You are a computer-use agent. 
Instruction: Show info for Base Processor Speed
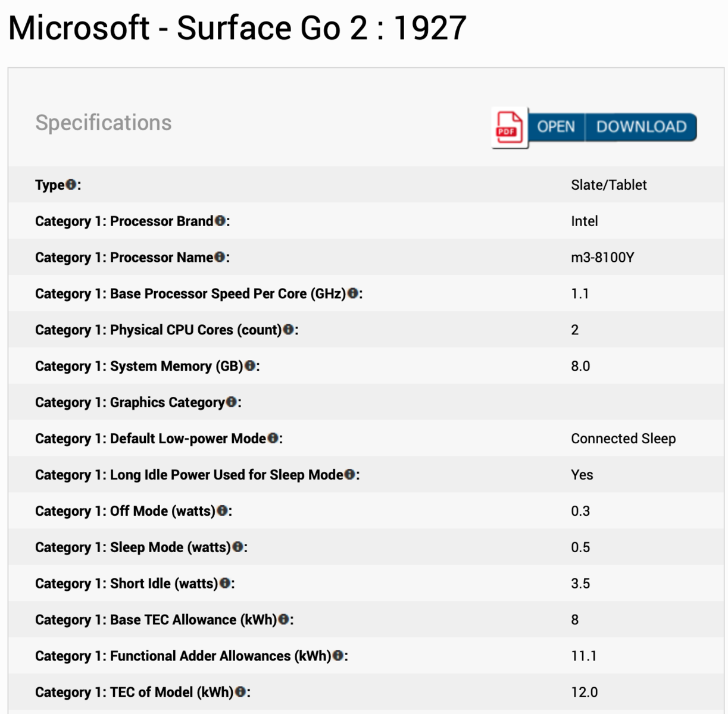tap(353, 293)
